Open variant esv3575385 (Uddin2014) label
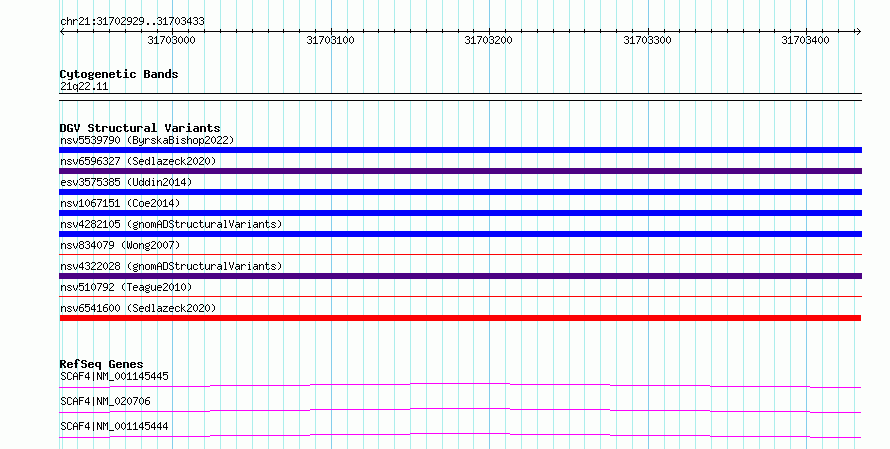Image resolution: width=890 pixels, height=449 pixels. click(126, 182)
